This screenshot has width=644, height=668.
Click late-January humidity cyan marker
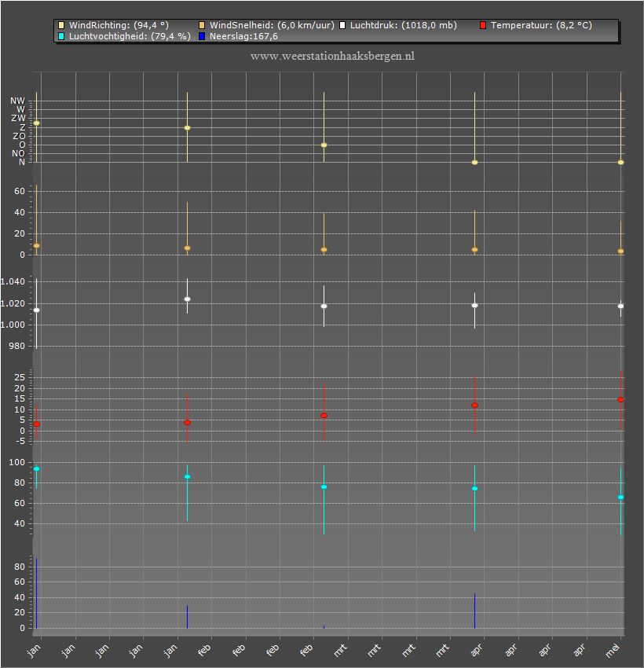tap(187, 477)
